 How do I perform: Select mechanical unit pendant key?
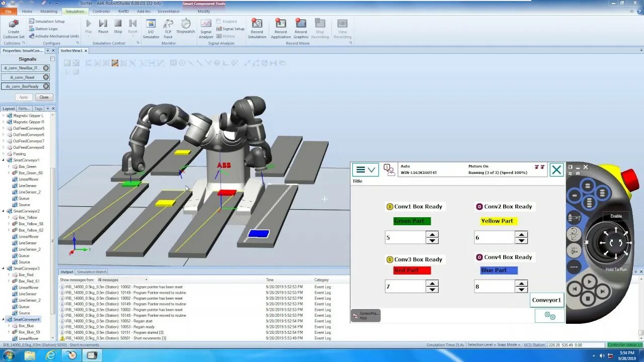[574, 218]
